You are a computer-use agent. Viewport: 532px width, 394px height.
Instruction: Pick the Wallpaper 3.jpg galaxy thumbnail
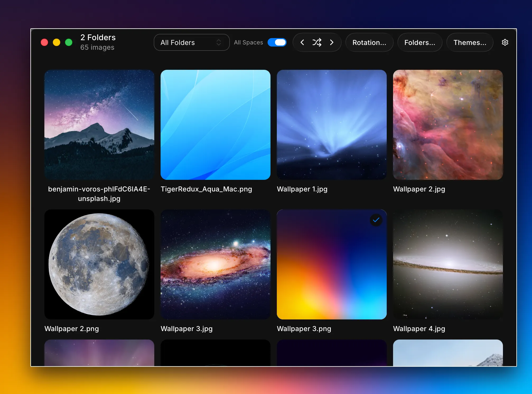tap(216, 264)
